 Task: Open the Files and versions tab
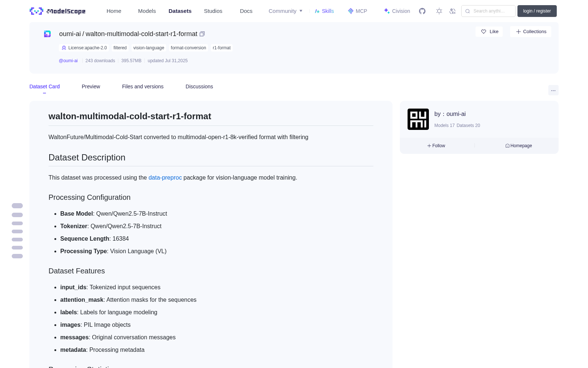[143, 86]
